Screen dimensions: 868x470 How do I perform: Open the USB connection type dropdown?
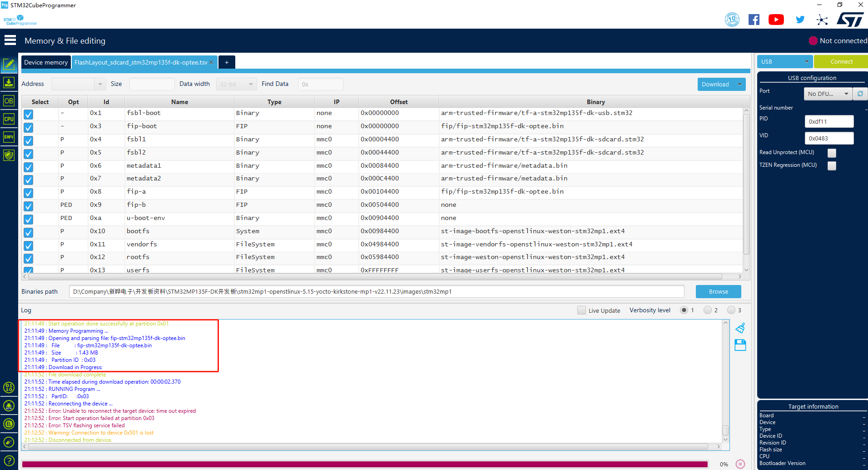pos(785,61)
